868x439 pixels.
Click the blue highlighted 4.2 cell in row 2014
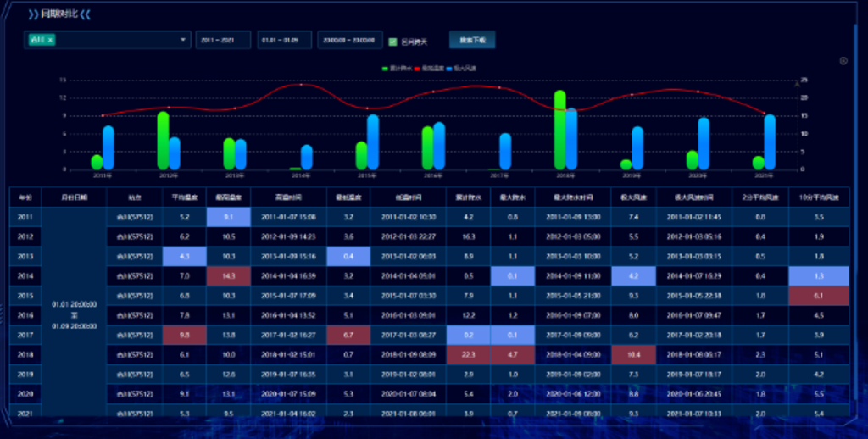coord(633,275)
